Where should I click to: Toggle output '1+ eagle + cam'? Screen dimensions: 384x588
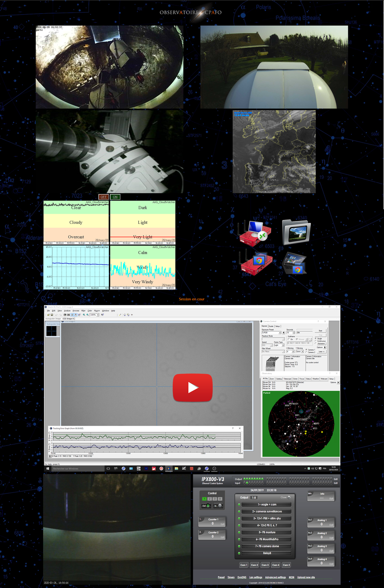pyautogui.click(x=266, y=504)
